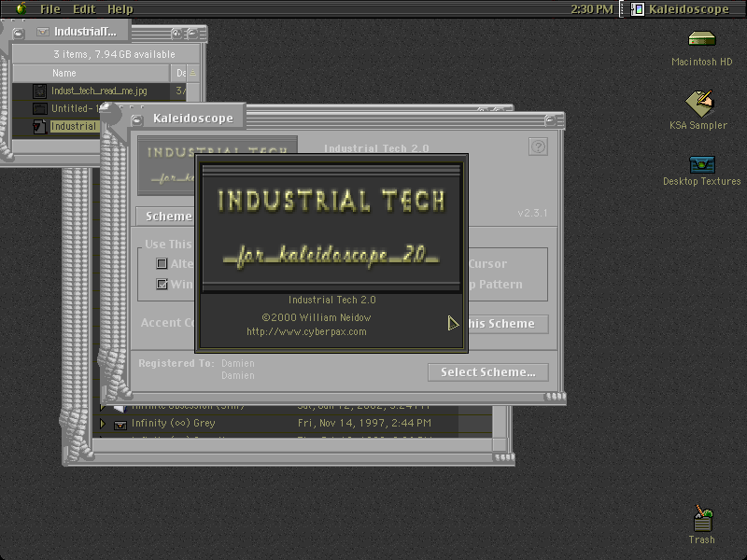Click the highlighted Industrial file name
This screenshot has width=747, height=560.
(x=74, y=126)
